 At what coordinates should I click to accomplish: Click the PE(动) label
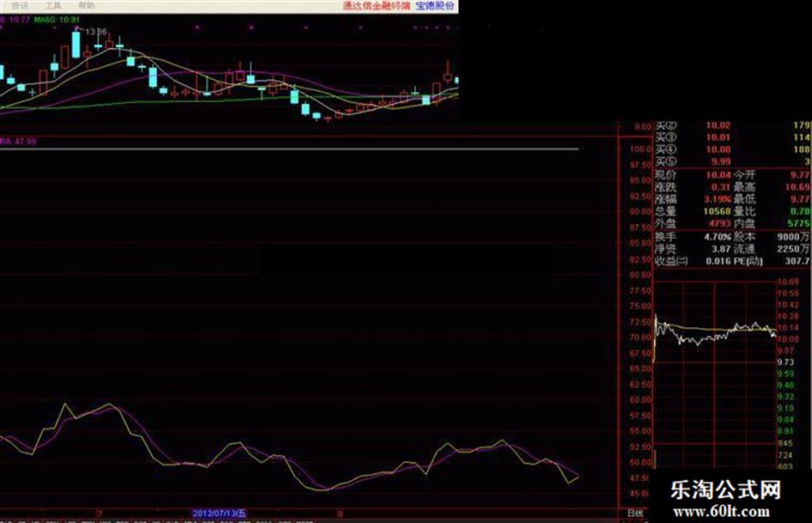(748, 261)
